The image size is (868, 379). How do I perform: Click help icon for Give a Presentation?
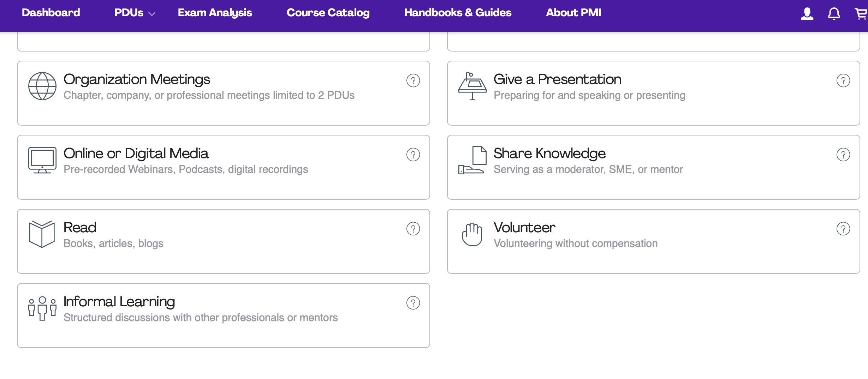tap(843, 80)
